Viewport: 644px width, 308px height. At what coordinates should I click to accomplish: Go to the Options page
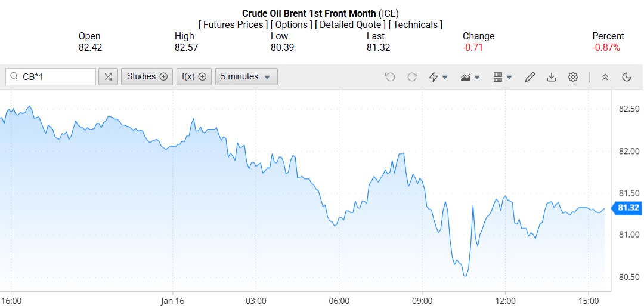click(291, 24)
